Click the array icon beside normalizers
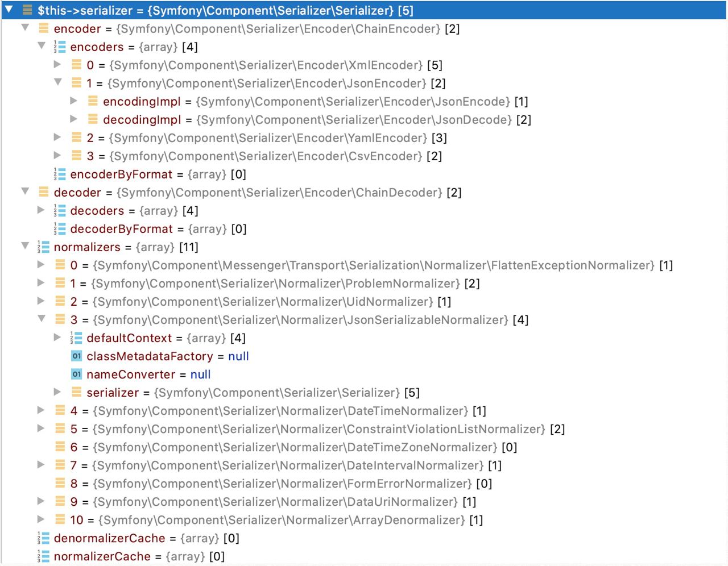 click(43, 247)
